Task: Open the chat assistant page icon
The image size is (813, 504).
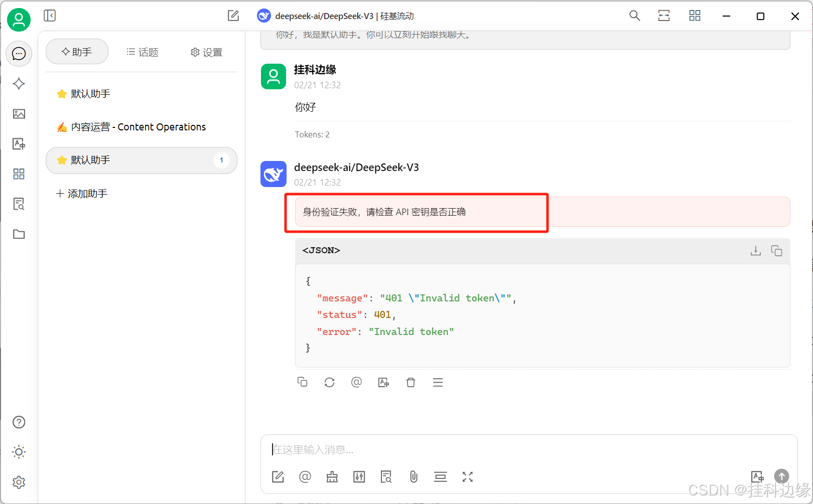Action: coord(19,54)
